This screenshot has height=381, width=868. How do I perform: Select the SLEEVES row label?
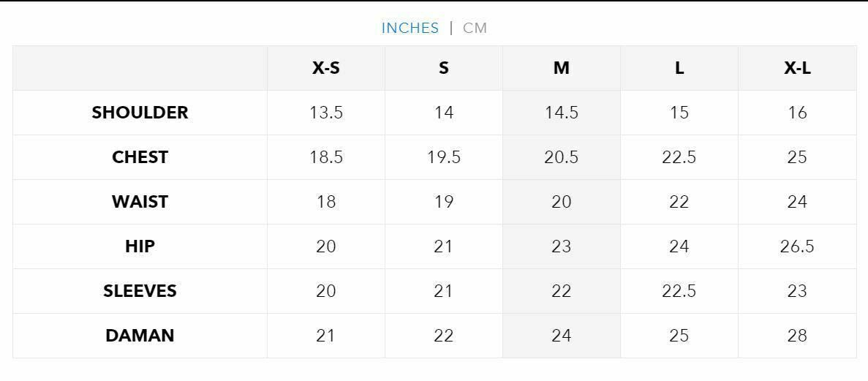click(x=140, y=291)
